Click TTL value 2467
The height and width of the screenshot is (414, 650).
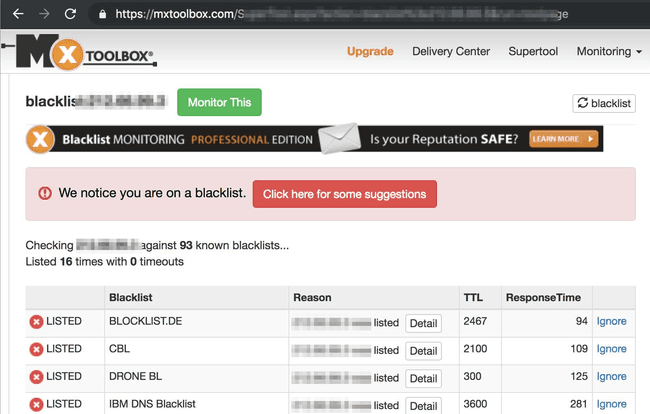(475, 321)
